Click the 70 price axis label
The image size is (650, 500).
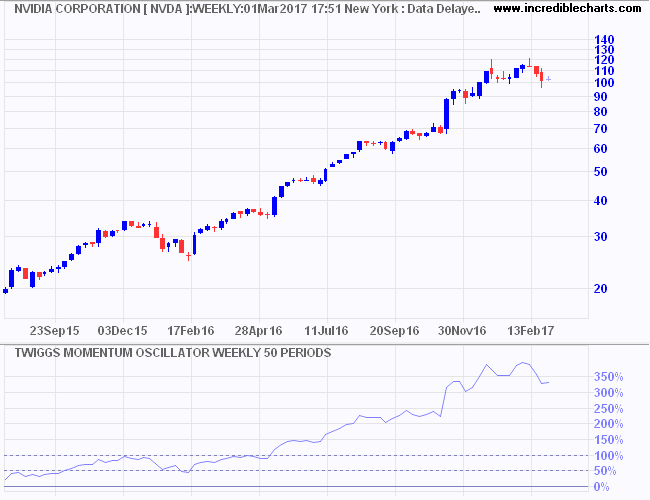601,129
